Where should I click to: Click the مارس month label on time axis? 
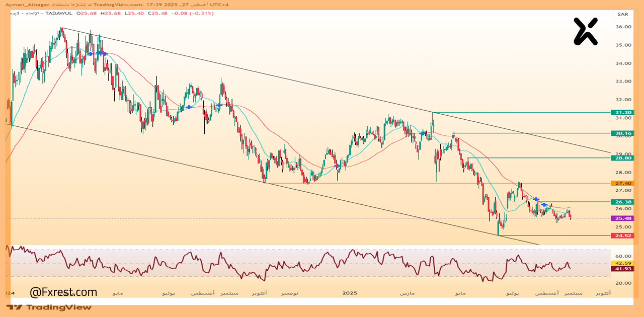pos(408,293)
